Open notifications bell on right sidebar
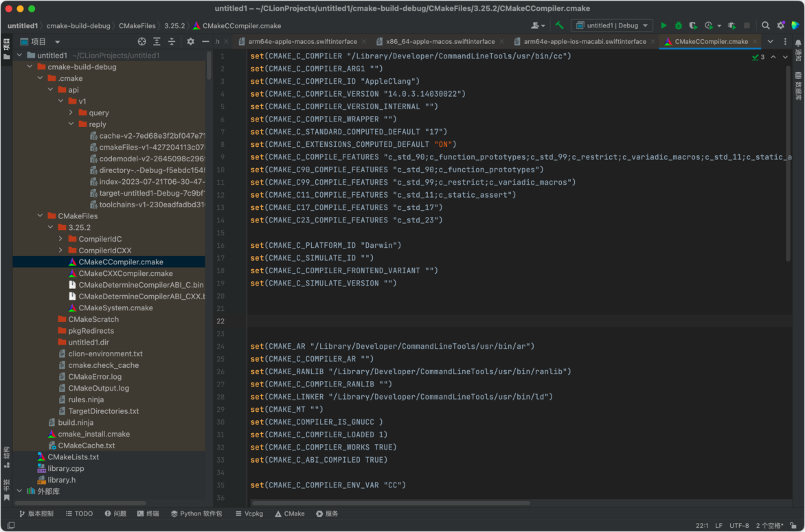This screenshot has width=805, height=532. [798, 43]
